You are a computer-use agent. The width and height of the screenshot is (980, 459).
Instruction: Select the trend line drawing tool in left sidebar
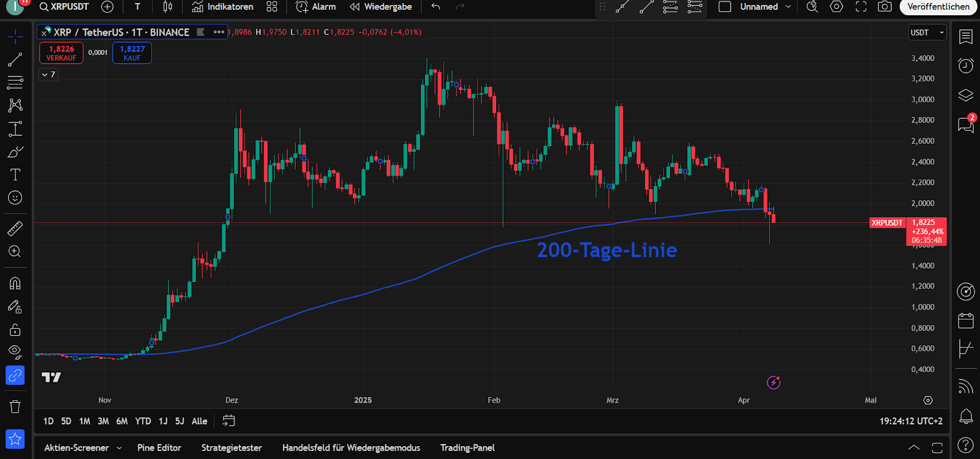pos(15,59)
